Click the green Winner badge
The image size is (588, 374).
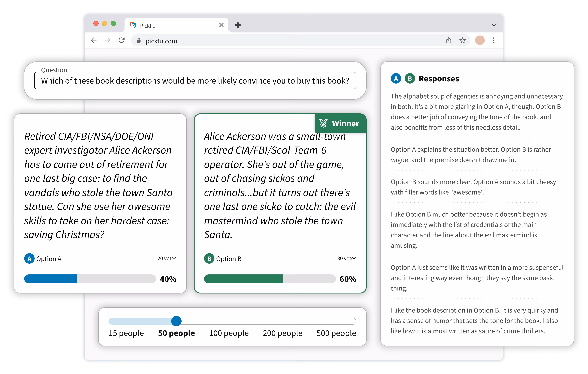tap(340, 124)
